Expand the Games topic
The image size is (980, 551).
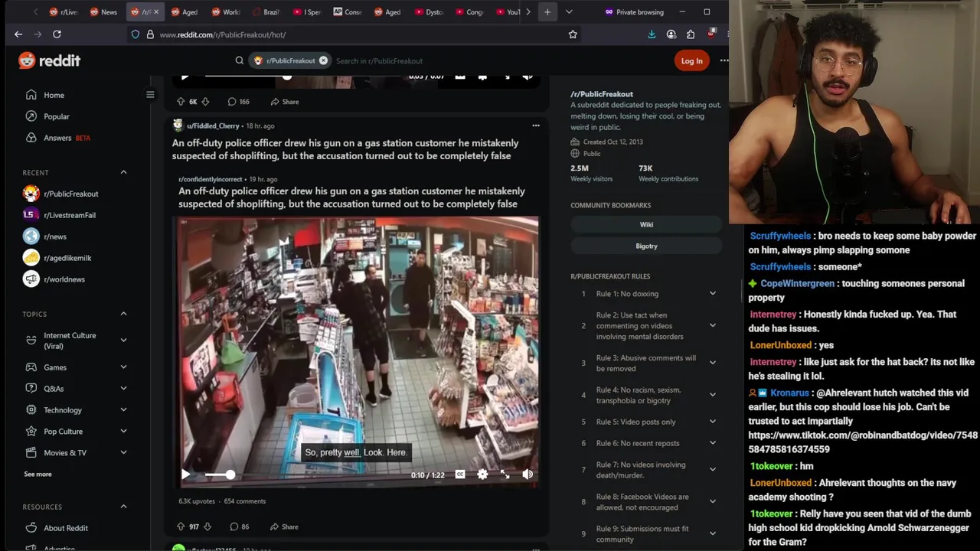123,367
